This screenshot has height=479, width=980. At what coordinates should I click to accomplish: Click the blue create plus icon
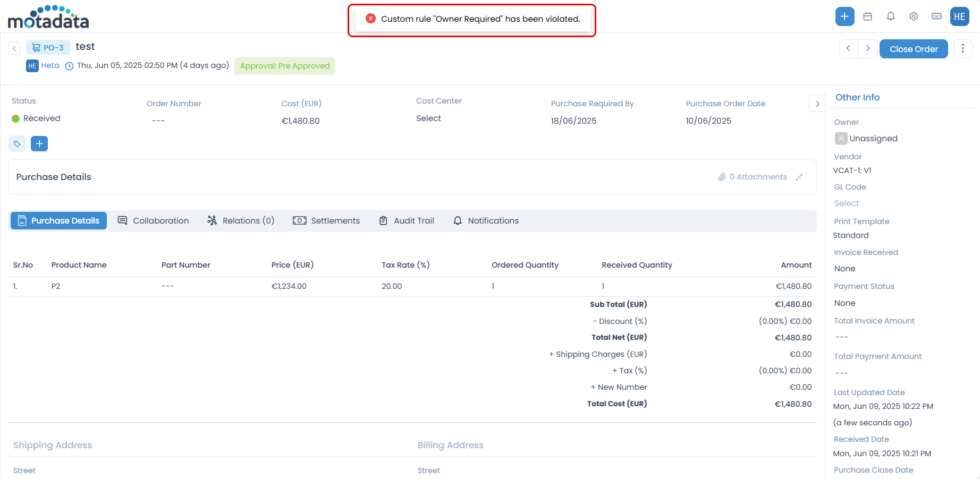(844, 16)
